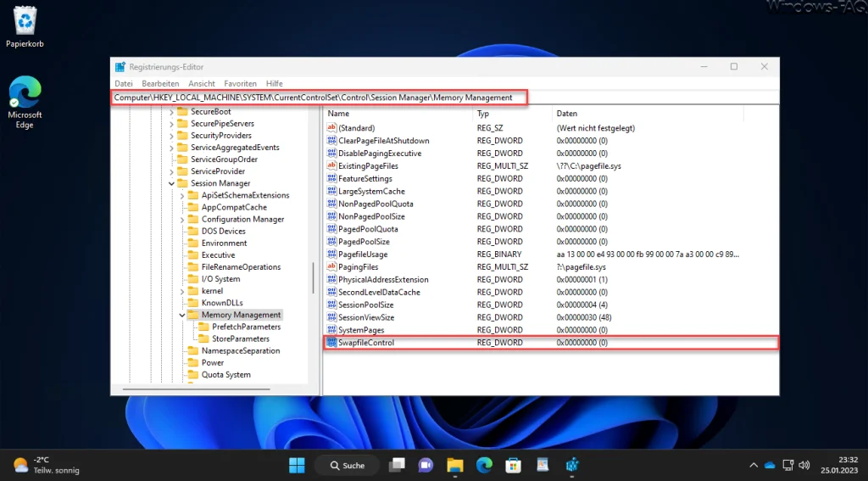Click the Registry Editor taskbar icon

coord(572,465)
